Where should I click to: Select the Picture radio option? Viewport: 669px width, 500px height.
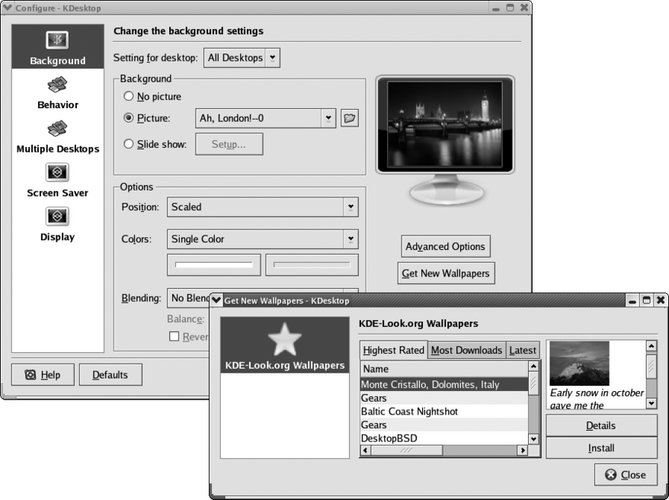128,118
